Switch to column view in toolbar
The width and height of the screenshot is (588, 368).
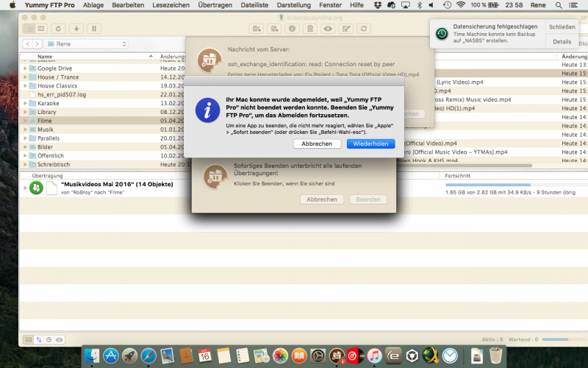[41, 29]
